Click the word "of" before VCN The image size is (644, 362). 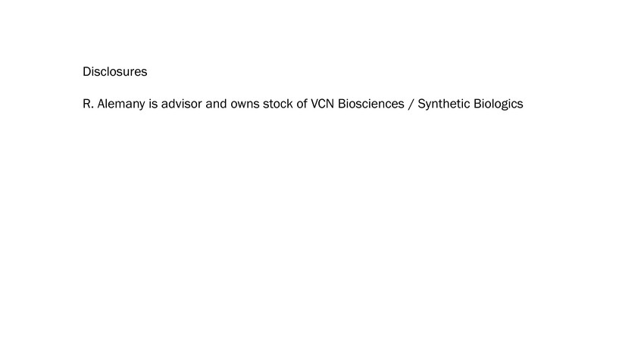(302, 104)
